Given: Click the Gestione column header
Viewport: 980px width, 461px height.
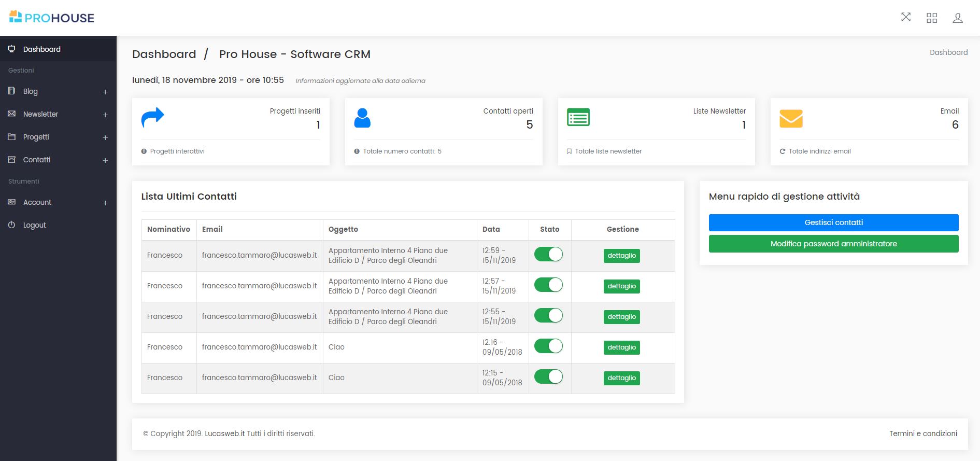Looking at the screenshot, I should 622,229.
